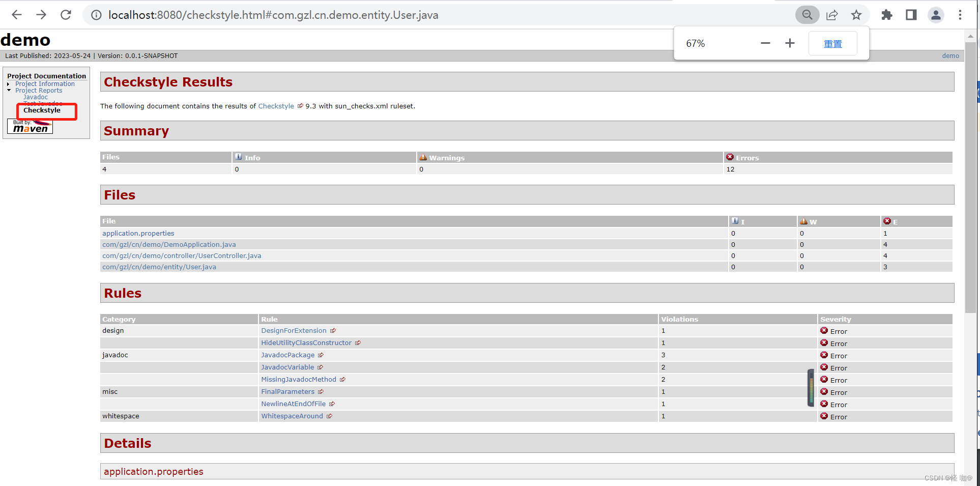Viewport: 980px width, 486px height.
Task: Go back to the previous page
Action: 16,15
